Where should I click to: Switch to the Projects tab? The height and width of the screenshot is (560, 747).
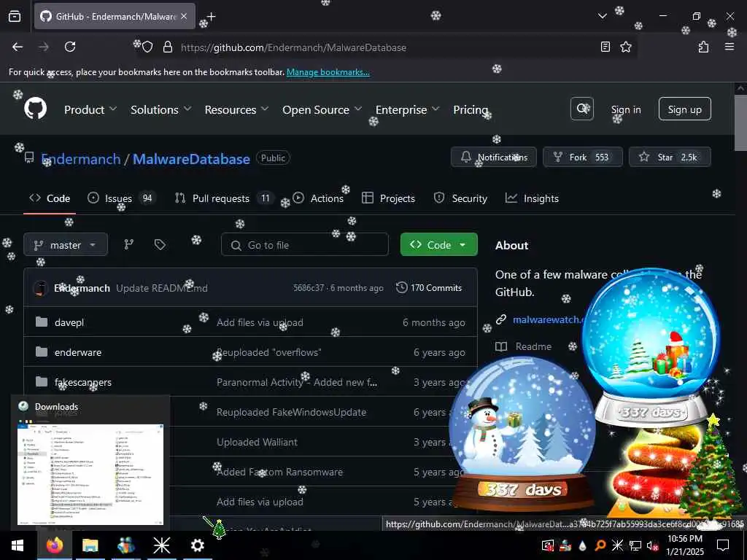click(x=388, y=198)
